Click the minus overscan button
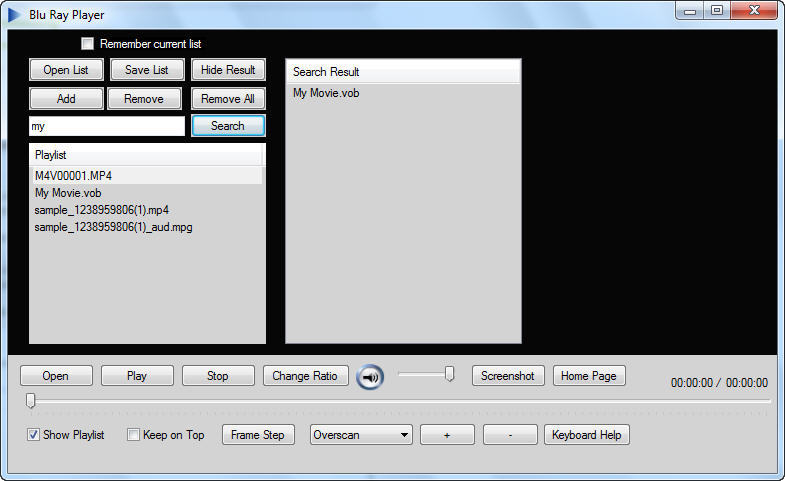This screenshot has height=481, width=785. click(x=510, y=435)
